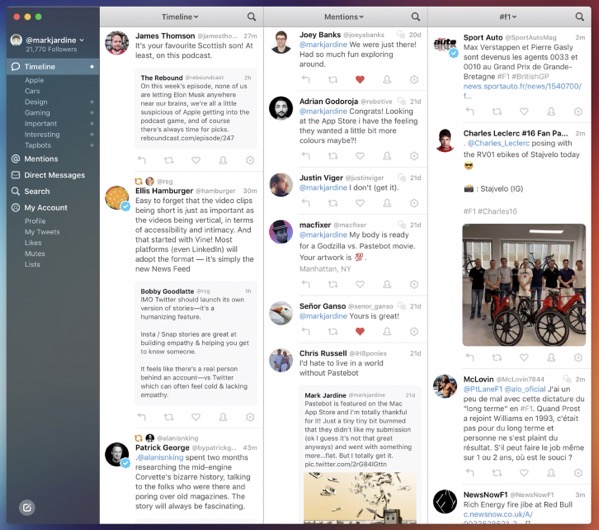Retweet the Charles Leclerc fan page tweet

coord(497,357)
